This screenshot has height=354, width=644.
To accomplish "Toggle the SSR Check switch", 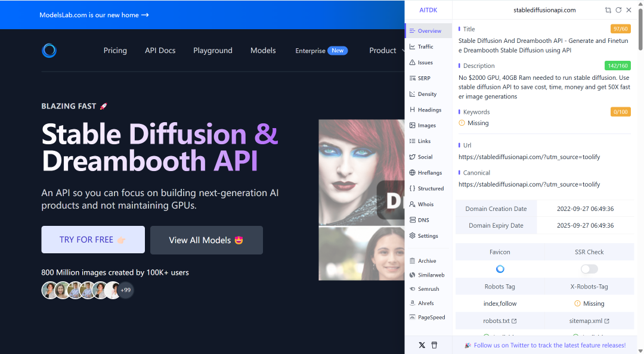I will (x=589, y=269).
